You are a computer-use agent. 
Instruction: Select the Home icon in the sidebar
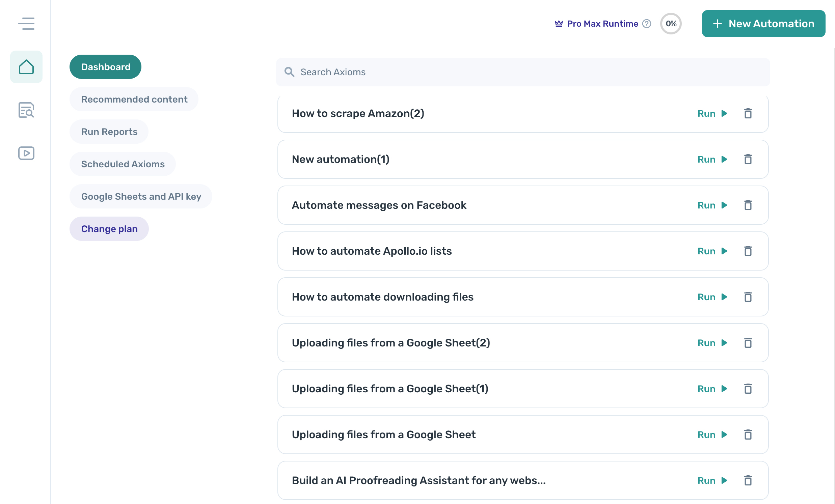(x=26, y=67)
